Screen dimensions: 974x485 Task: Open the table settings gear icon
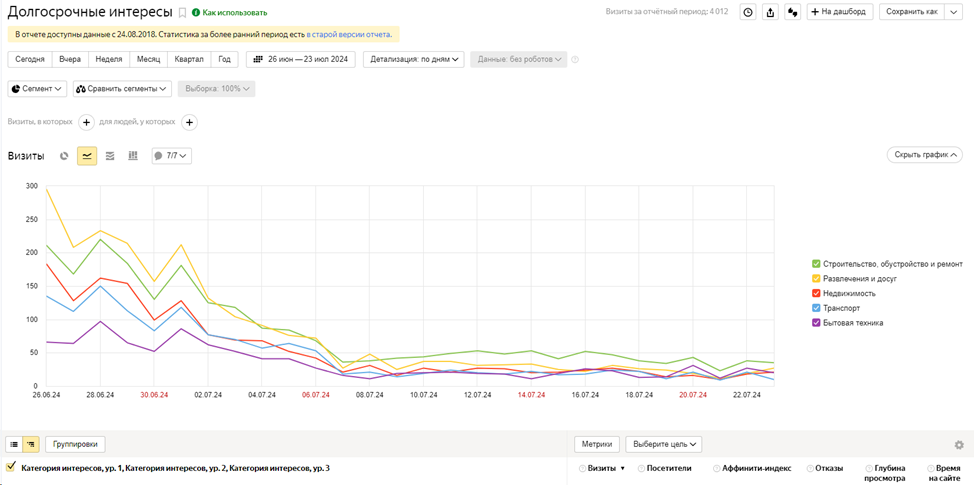(959, 445)
